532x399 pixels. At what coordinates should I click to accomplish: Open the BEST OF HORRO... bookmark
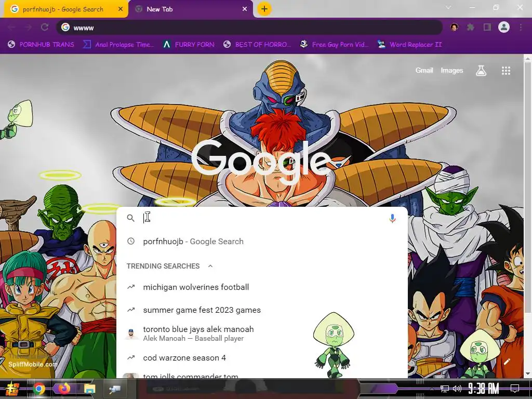(257, 45)
